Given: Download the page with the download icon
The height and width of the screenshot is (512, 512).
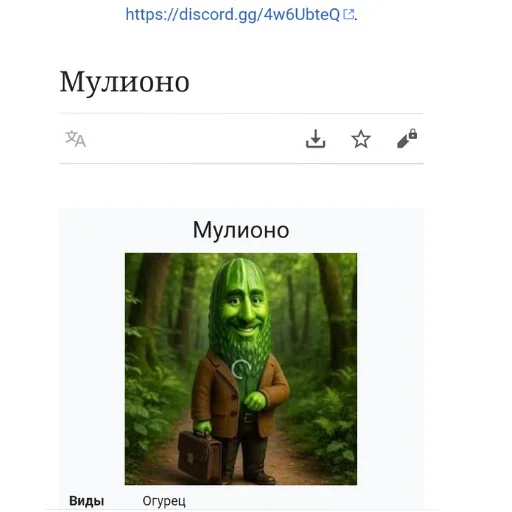Looking at the screenshot, I should pos(315,139).
